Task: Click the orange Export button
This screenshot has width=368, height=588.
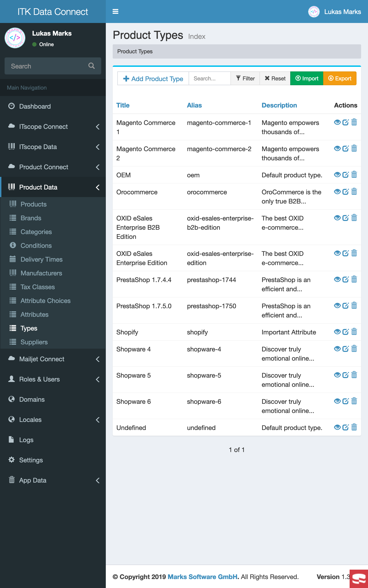Action: point(340,79)
